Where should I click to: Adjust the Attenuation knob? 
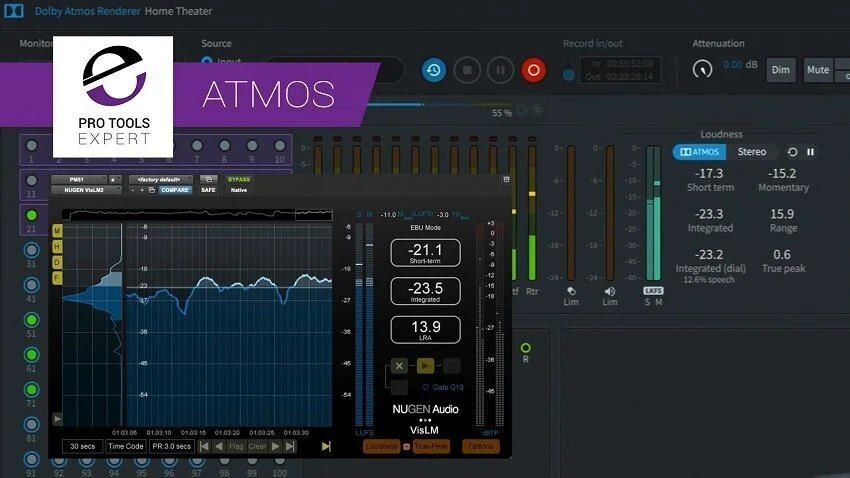703,69
